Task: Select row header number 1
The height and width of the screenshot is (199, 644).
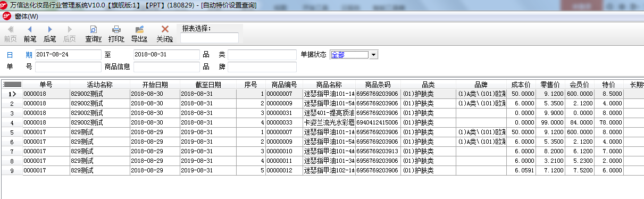Action: 12,94
